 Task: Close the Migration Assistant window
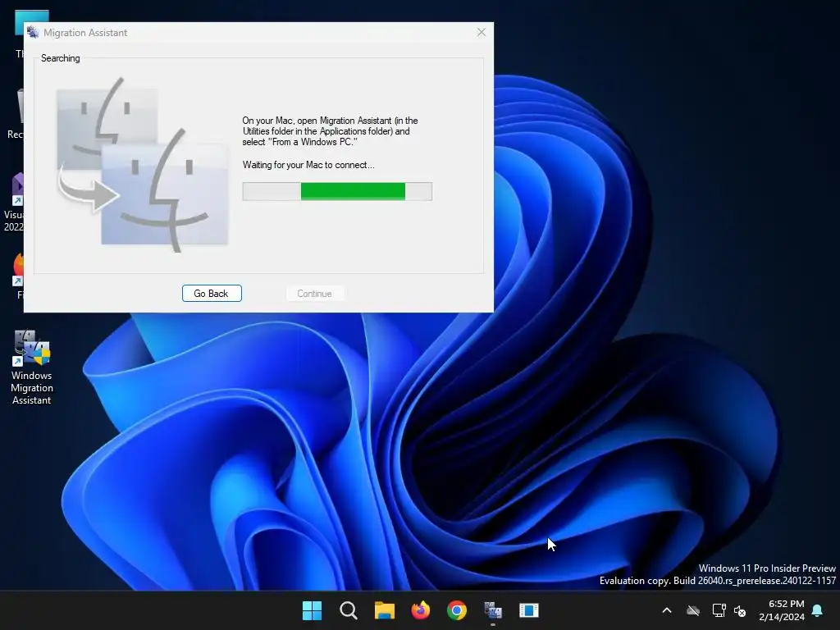pyautogui.click(x=481, y=33)
